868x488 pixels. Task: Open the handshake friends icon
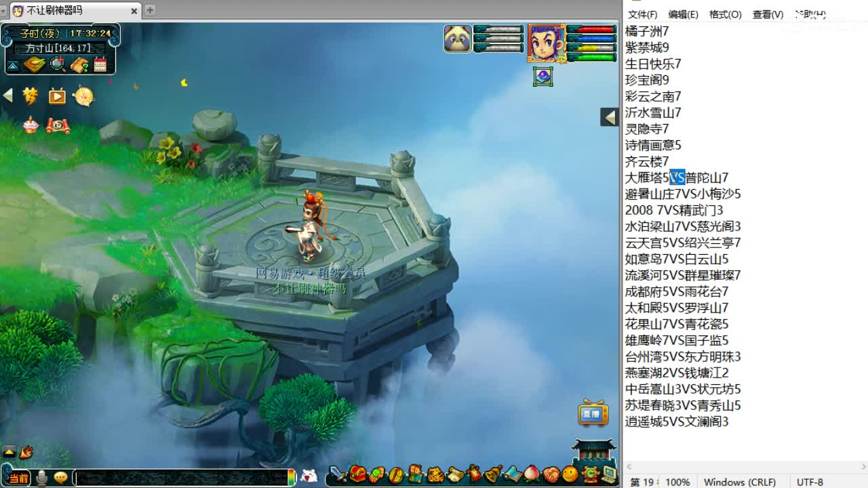(551, 474)
